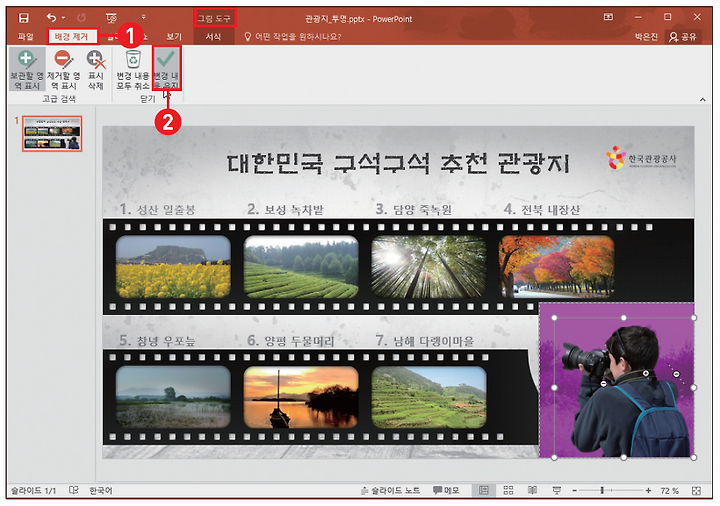Image resolution: width=720 pixels, height=506 pixels.
Task: Click the 72 % zoom level
Action: (669, 491)
